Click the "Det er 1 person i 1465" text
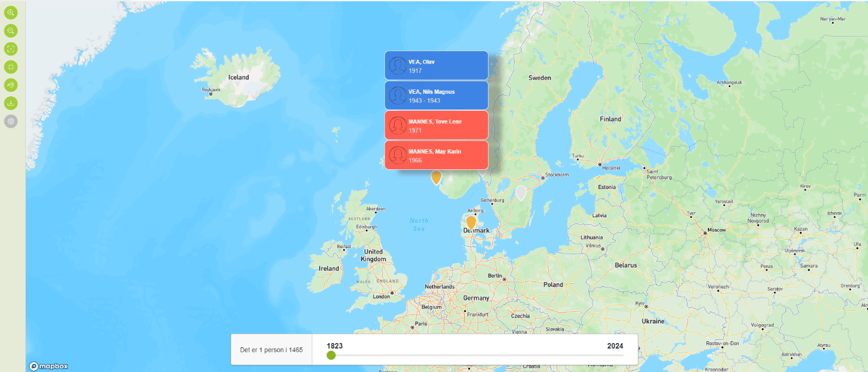This screenshot has height=372, width=868. tap(271, 349)
